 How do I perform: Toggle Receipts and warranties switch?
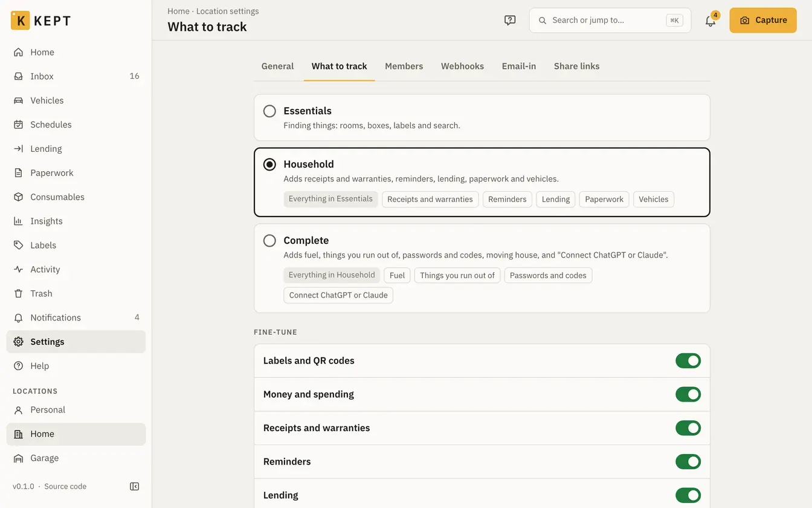click(x=688, y=428)
